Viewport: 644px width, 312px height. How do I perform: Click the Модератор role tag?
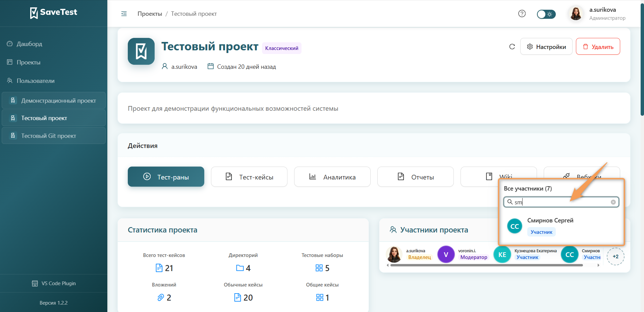click(474, 257)
